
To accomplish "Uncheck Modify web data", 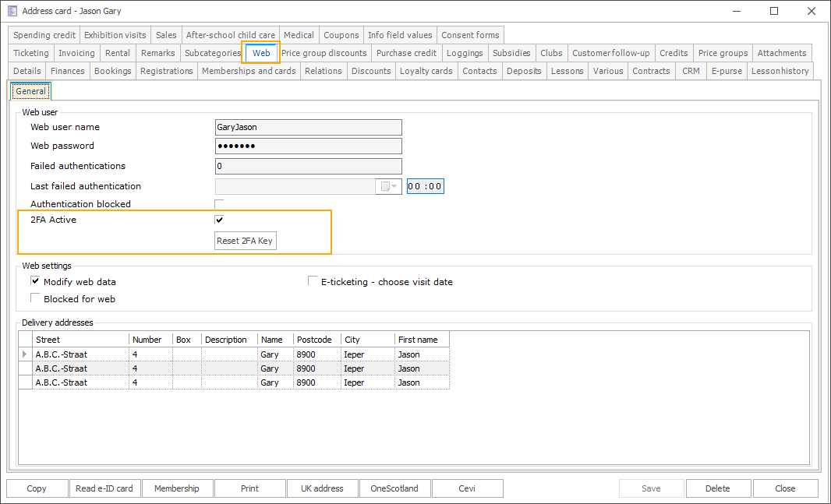I will click(x=35, y=281).
